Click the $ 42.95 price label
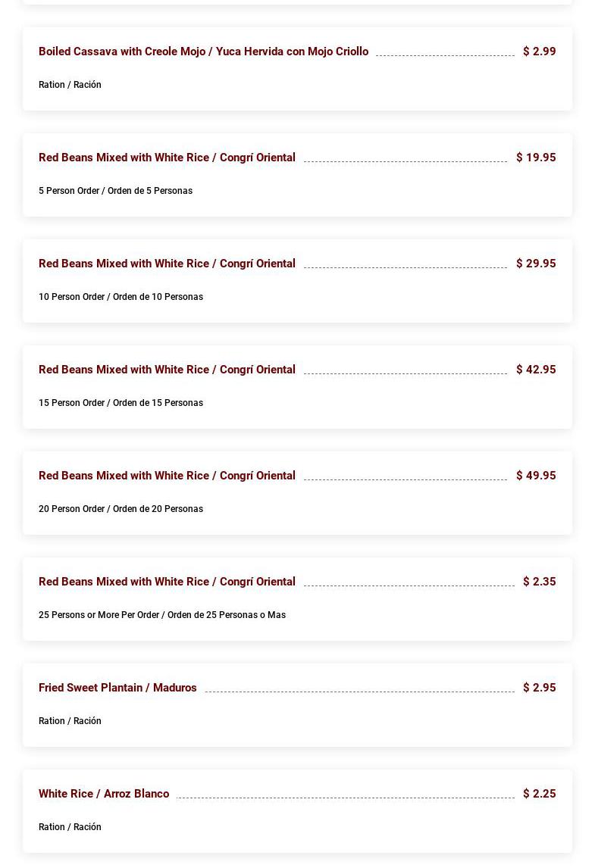 536,370
